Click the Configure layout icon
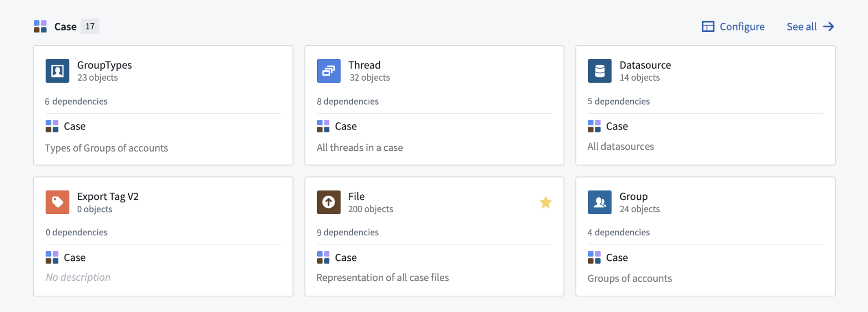This screenshot has height=312, width=868. click(x=708, y=26)
